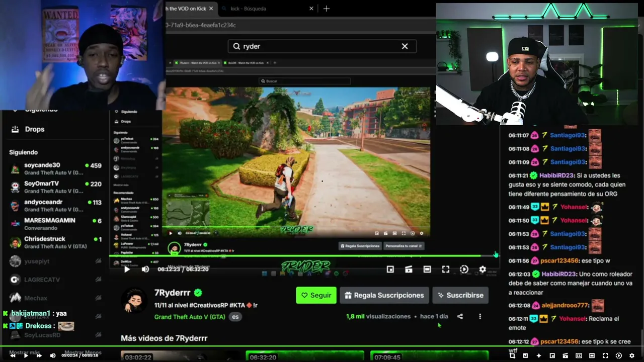This screenshot has width=644, height=362.
Task: Click the search magnifier icon
Action: coord(236,46)
